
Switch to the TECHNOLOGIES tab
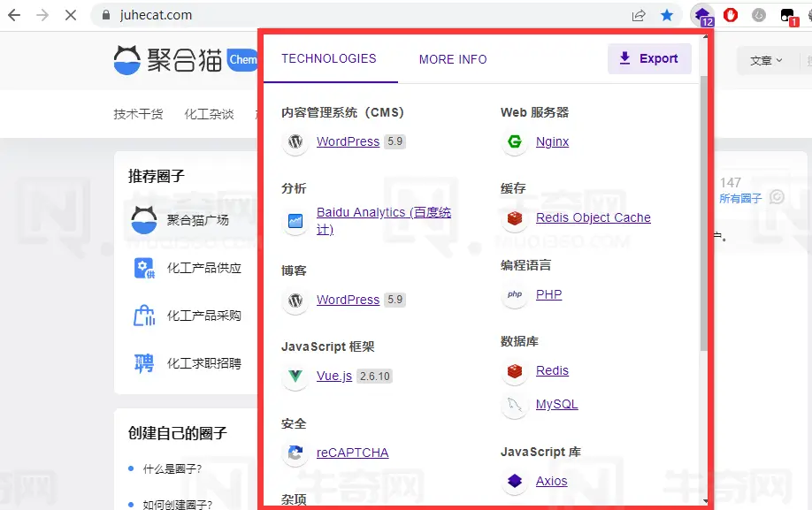[x=329, y=58]
